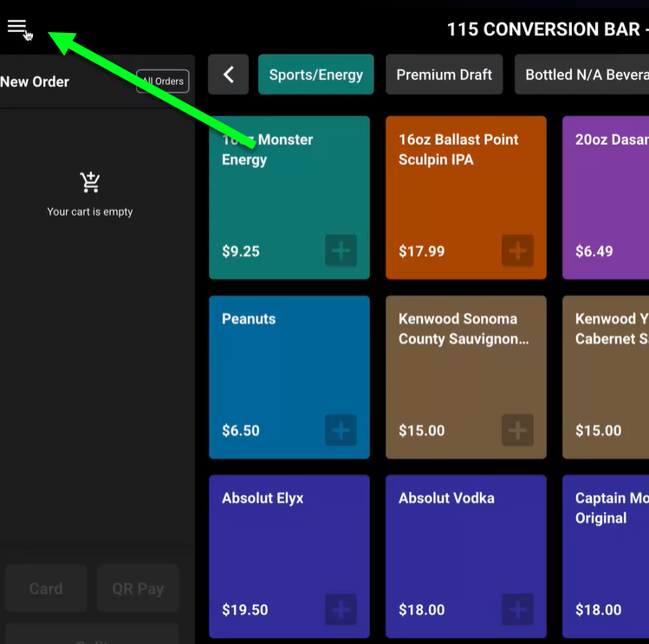Viewport: 649px width, 644px height.
Task: Select the Absolut Vodka product card
Action: (x=466, y=556)
